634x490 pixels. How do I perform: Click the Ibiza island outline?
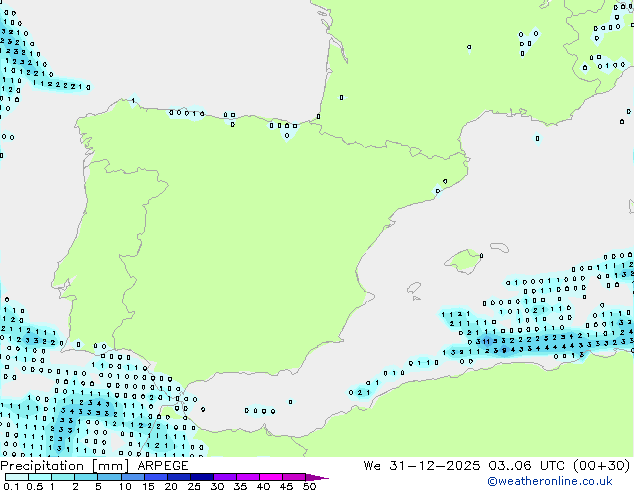[414, 287]
